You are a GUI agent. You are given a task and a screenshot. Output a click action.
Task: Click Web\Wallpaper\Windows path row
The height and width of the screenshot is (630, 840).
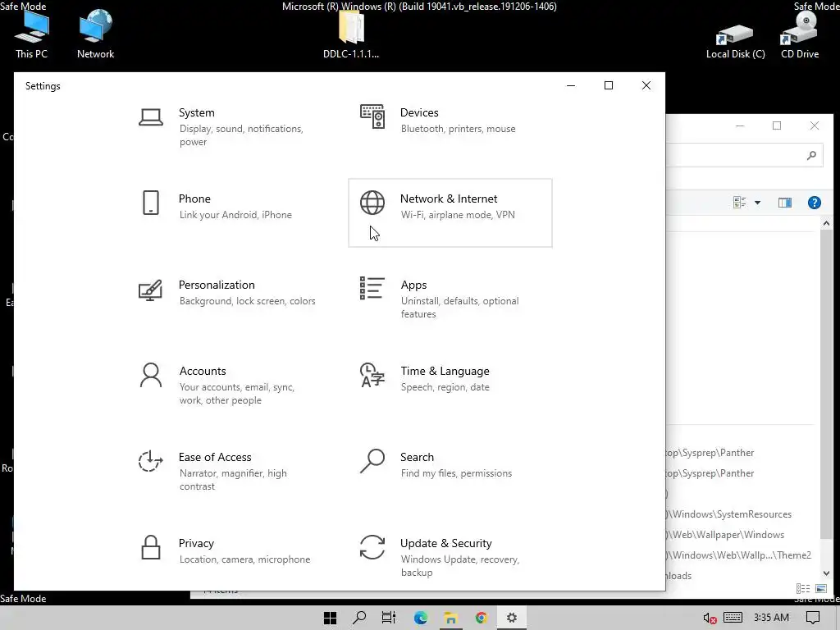point(727,535)
